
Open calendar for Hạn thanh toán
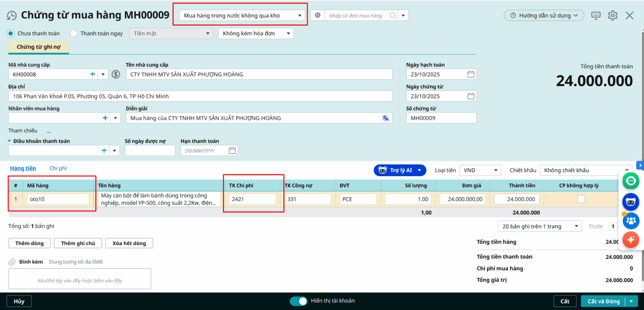[232, 150]
